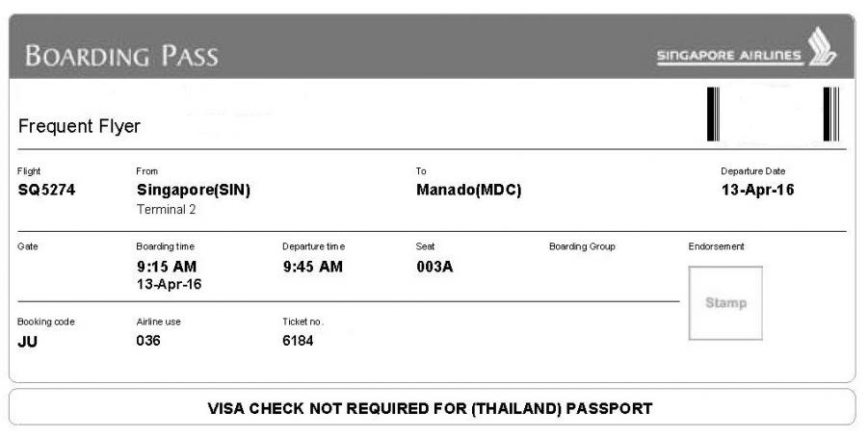The height and width of the screenshot is (437, 868).
Task: Click the Singapore Airlines wordmark
Action: point(728,55)
